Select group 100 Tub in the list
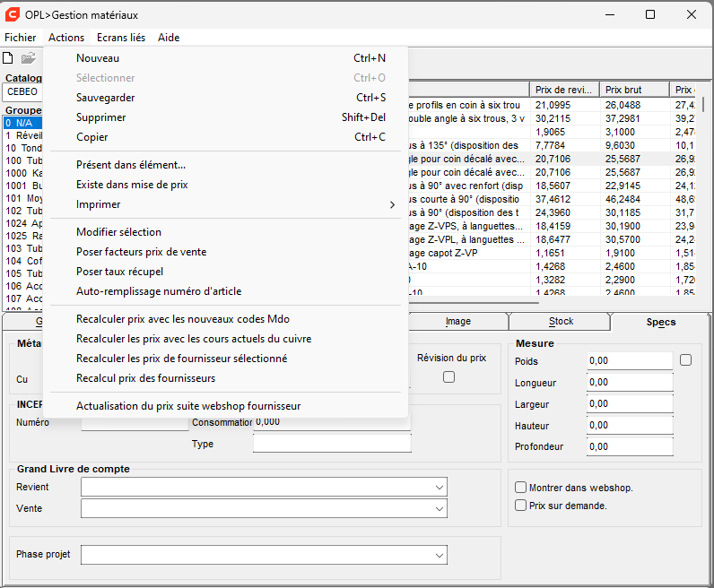 23,160
